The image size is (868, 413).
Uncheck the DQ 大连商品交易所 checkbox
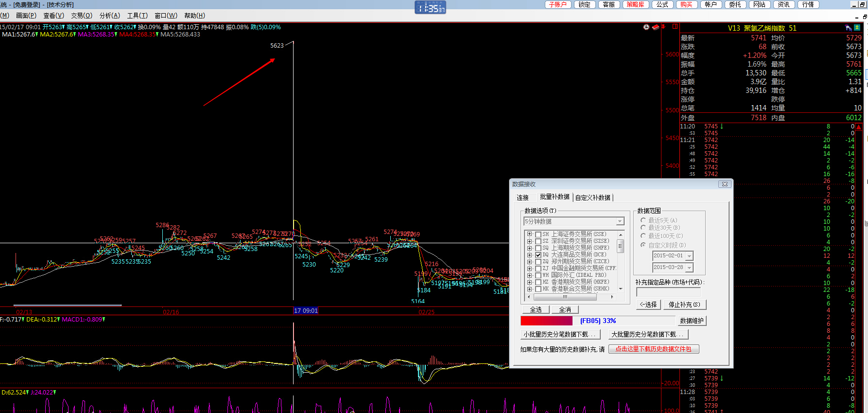coord(538,255)
